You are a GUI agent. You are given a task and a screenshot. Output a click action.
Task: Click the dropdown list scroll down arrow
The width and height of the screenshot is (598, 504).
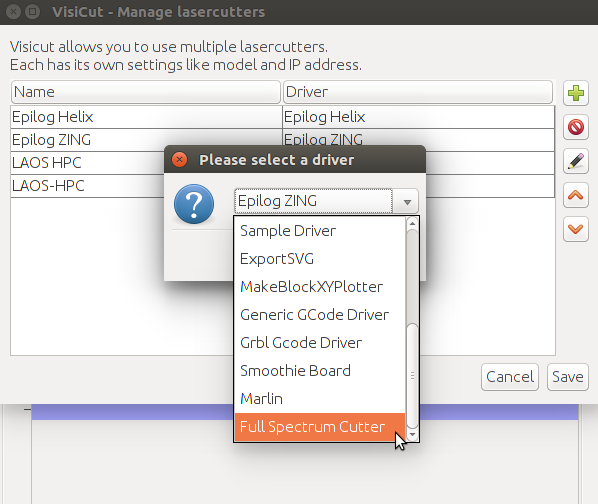tap(412, 435)
